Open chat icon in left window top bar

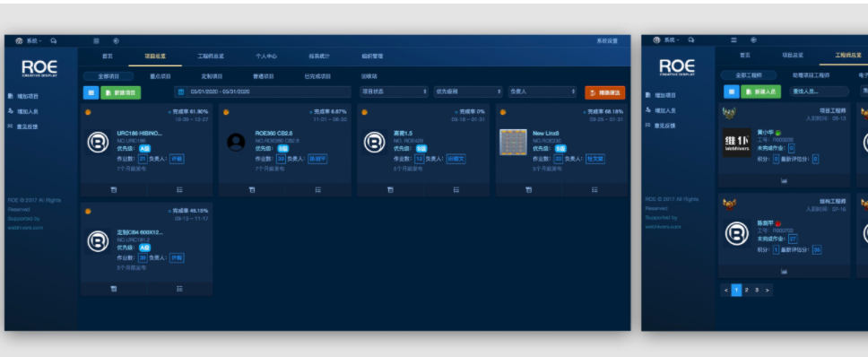click(53, 41)
